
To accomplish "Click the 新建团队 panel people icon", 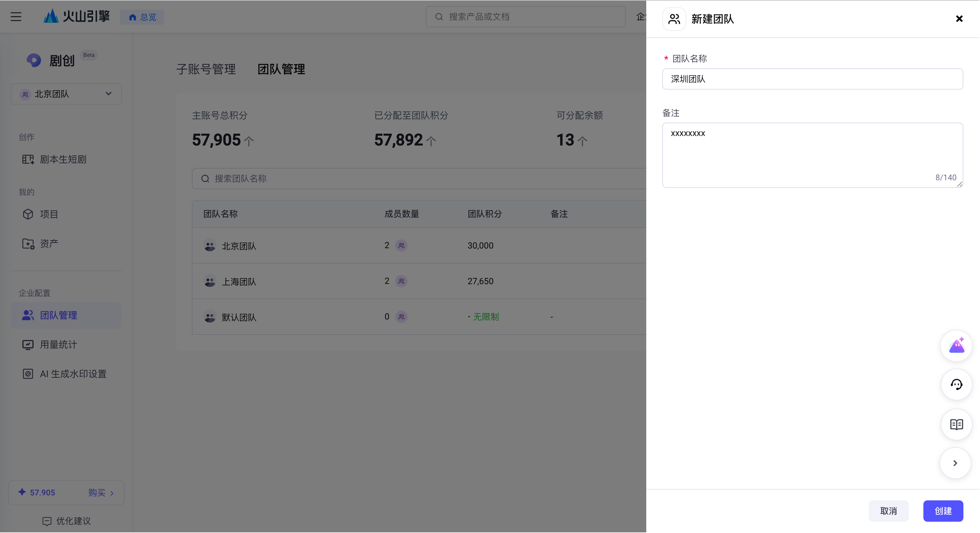I will click(674, 19).
